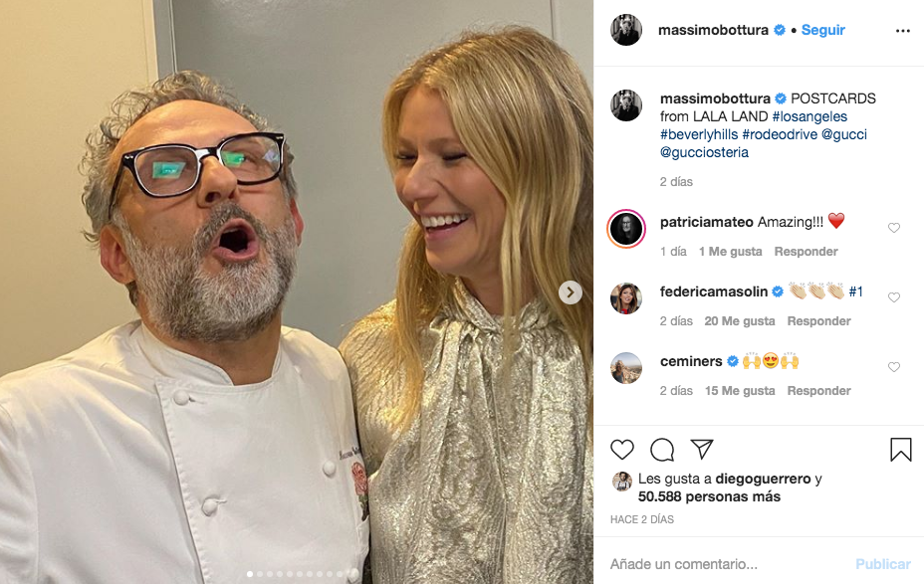Screen dimensions: 924x584
Task: Open the comment bubble icon
Action: point(662,450)
